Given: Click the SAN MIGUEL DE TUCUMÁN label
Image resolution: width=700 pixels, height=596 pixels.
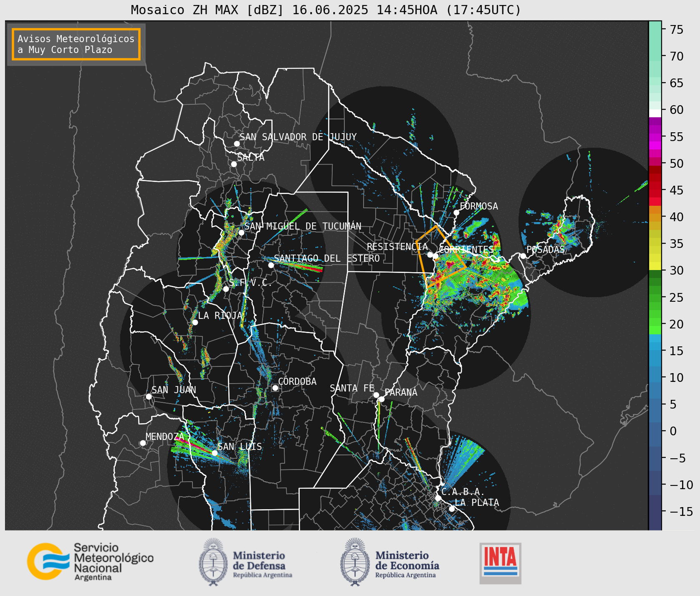Looking at the screenshot, I should point(303,226).
